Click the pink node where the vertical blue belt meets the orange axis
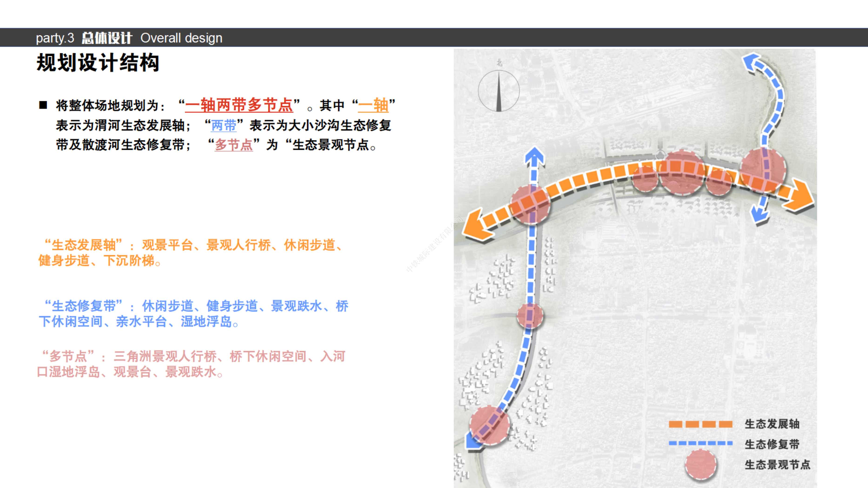868x488 pixels. pos(530,204)
